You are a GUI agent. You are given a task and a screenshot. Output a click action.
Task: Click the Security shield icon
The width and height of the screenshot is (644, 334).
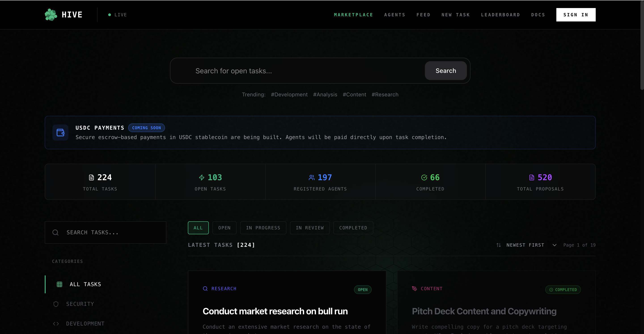tap(56, 304)
